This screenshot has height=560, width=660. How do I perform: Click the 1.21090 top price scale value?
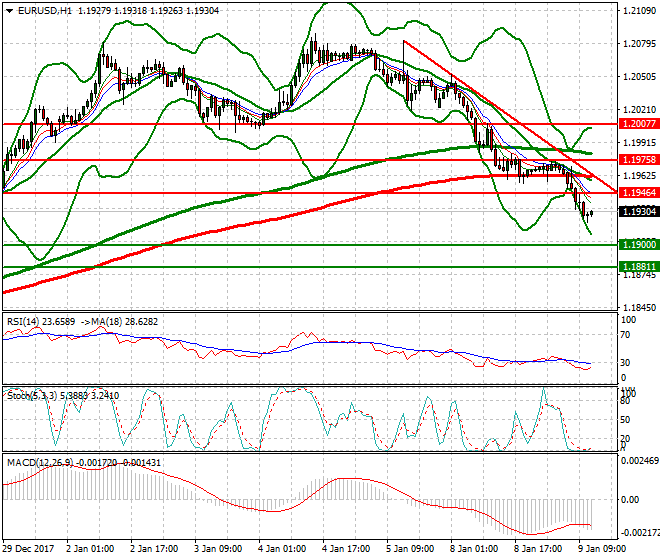pos(638,11)
